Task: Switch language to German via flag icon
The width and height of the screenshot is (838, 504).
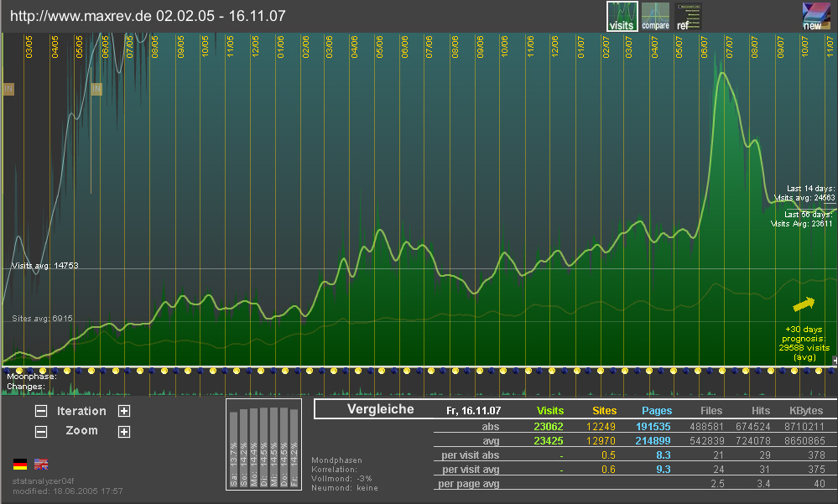Action: point(20,463)
